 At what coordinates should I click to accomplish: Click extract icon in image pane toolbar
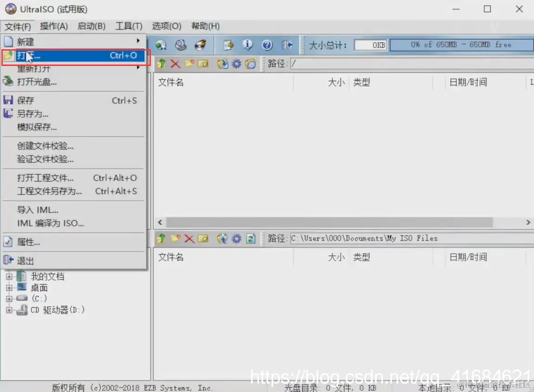[223, 64]
